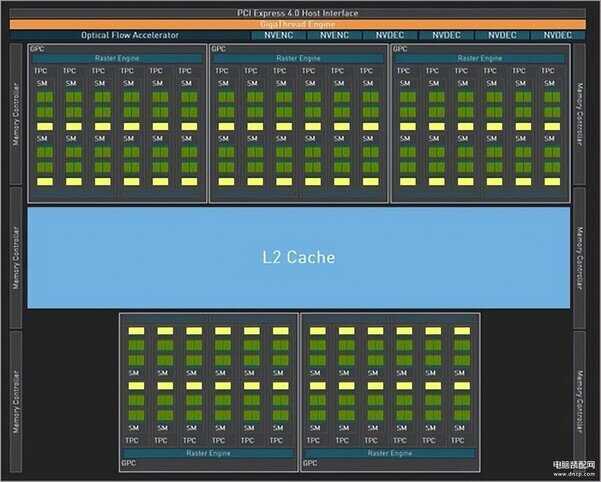
Task: Select the lower-right Memory Controller block
Action: point(580,402)
